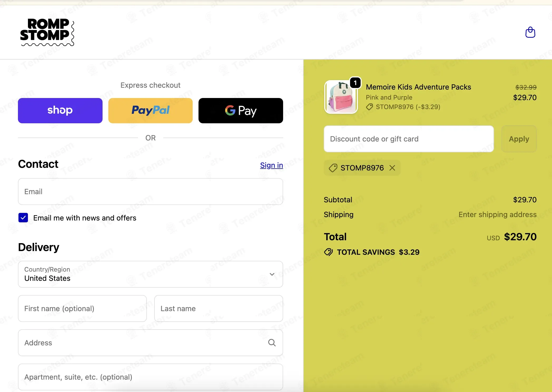The width and height of the screenshot is (552, 392).
Task: Click the Enter shipping address text
Action: [x=497, y=214]
